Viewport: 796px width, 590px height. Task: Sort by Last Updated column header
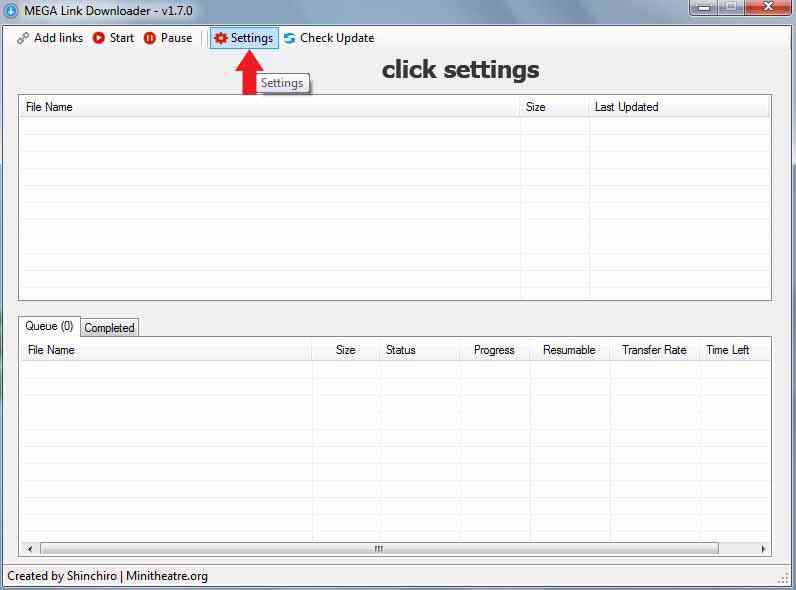[x=679, y=107]
